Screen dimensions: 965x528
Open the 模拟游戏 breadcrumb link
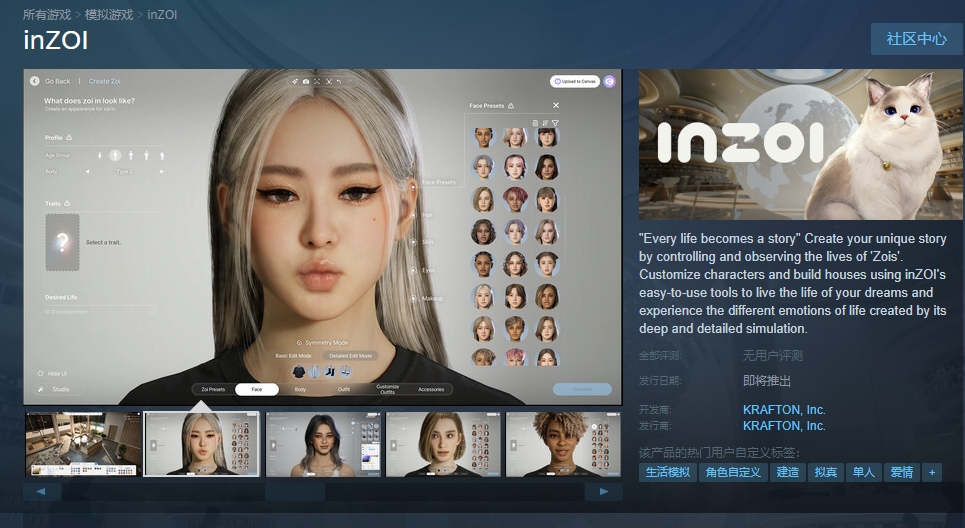click(108, 14)
